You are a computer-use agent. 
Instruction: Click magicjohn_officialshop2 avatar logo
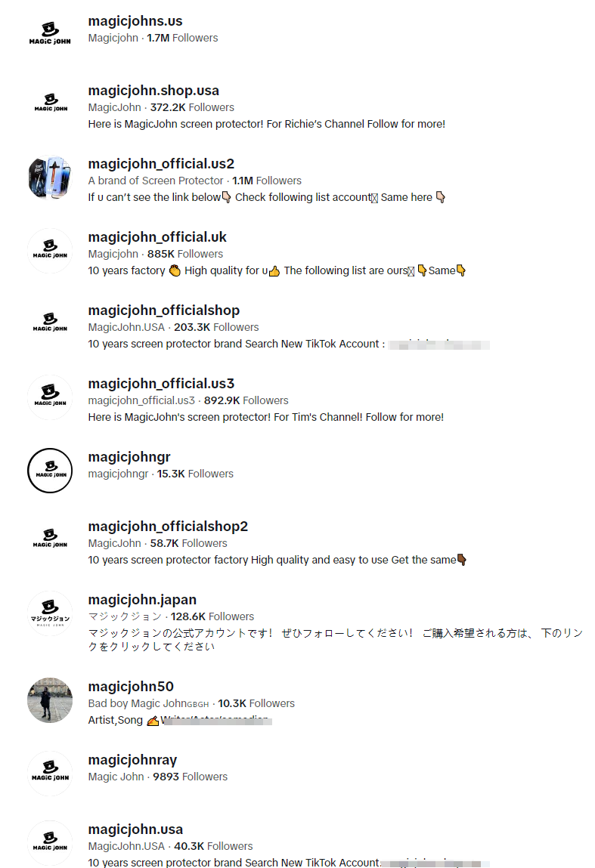50,539
